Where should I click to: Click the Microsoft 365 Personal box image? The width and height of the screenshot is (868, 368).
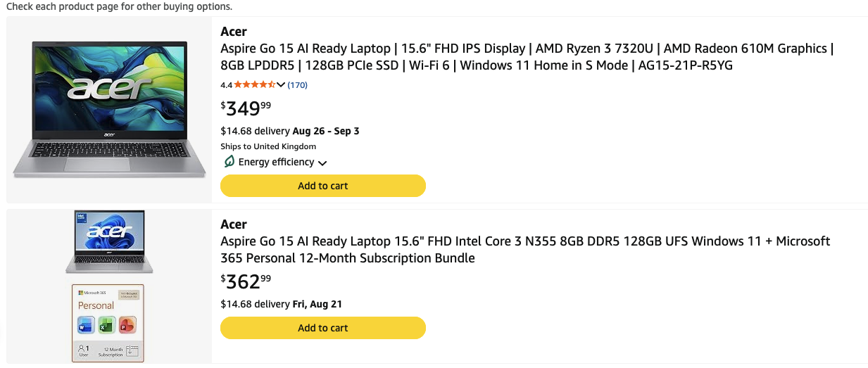[x=108, y=323]
